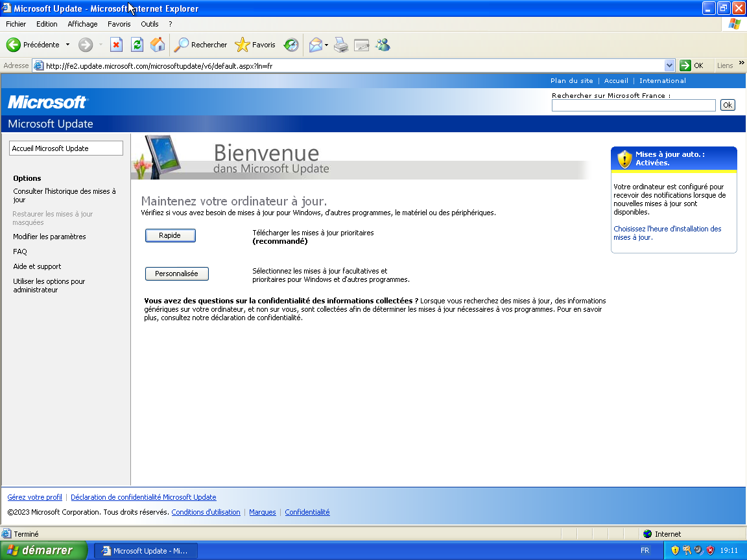
Task: Refresh the page with green arrows icon
Action: [137, 45]
